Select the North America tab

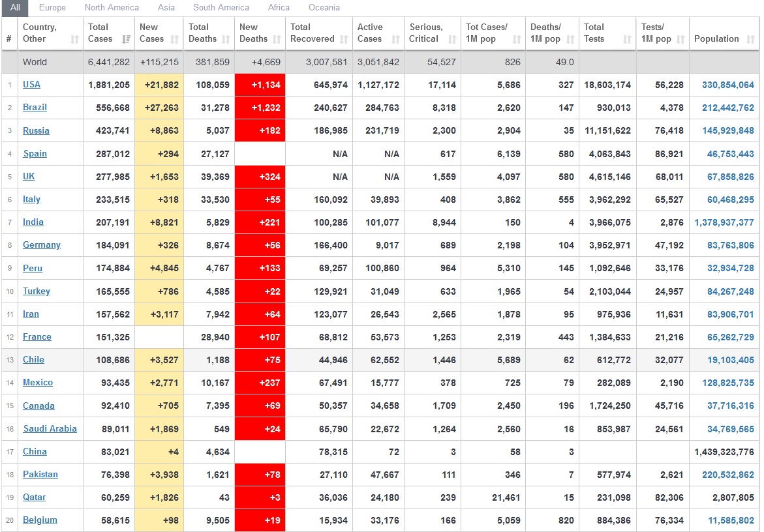pyautogui.click(x=112, y=8)
